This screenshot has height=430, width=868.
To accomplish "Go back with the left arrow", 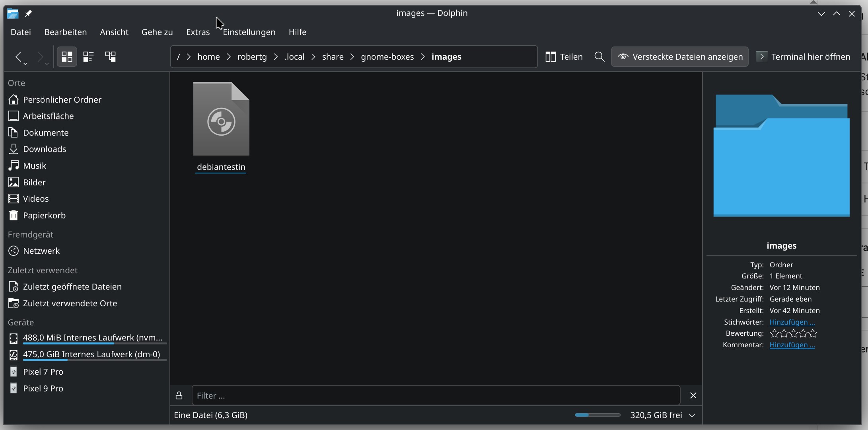I will click(18, 56).
